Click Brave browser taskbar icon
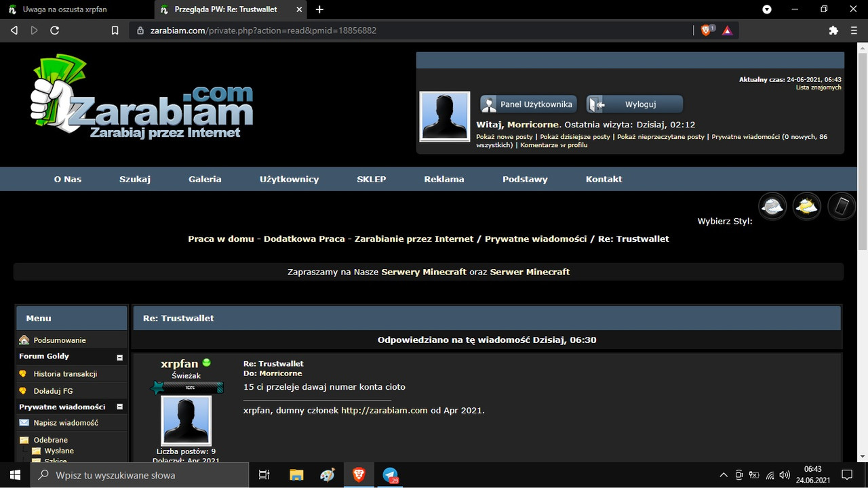 (359, 475)
